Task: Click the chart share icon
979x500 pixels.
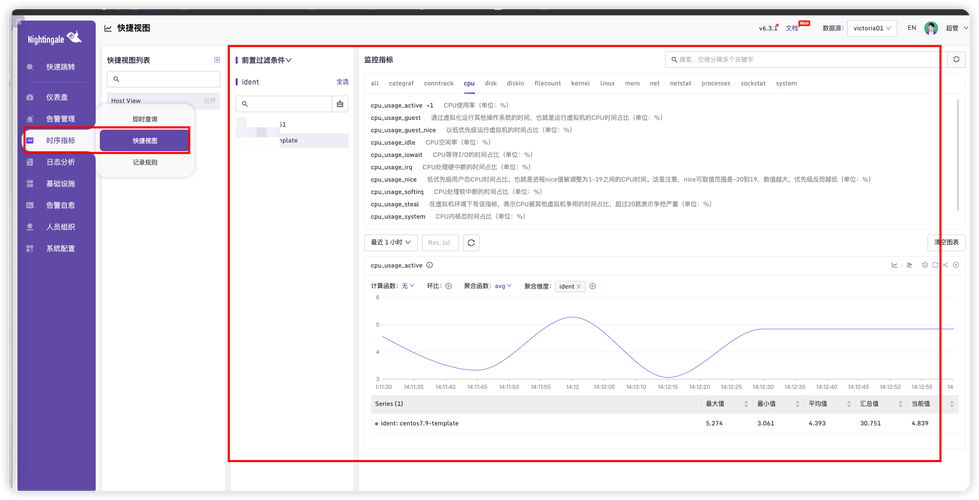Action: (x=945, y=265)
